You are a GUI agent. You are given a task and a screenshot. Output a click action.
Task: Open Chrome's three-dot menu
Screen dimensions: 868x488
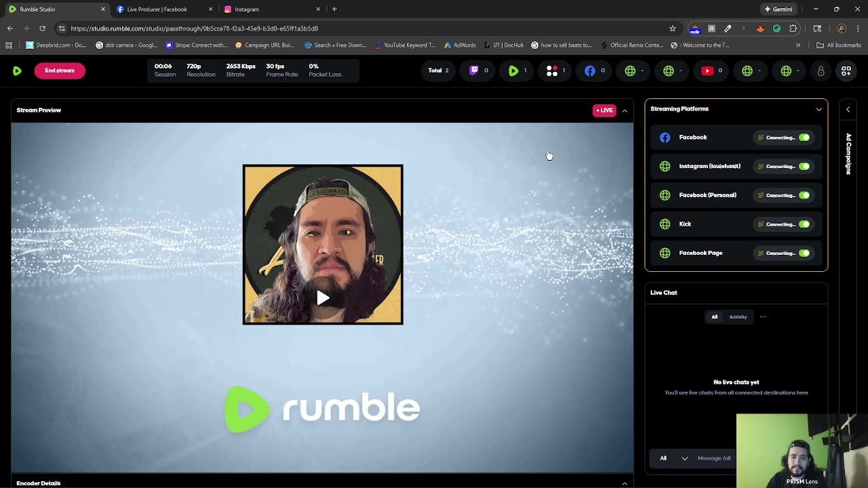pos(859,28)
